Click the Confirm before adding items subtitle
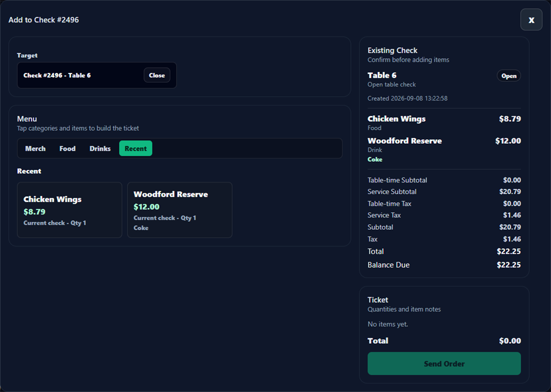Viewport: 551px width, 392px height. [408, 60]
